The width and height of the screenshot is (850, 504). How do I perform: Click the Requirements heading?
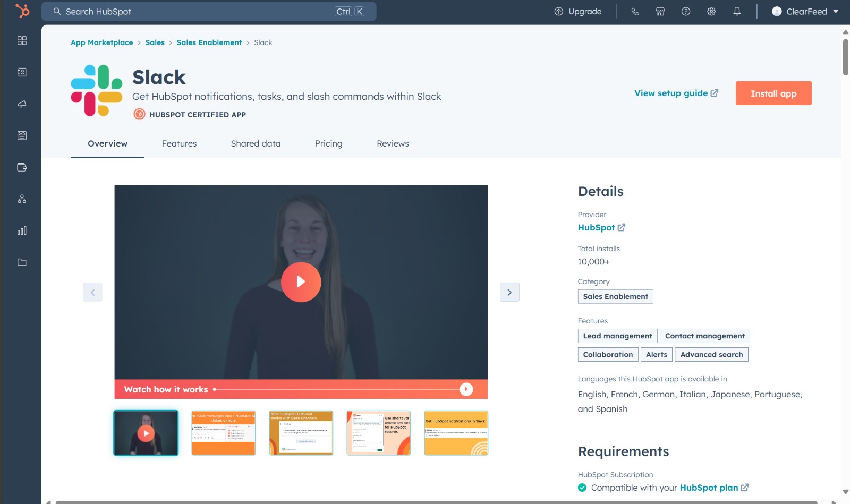click(623, 451)
